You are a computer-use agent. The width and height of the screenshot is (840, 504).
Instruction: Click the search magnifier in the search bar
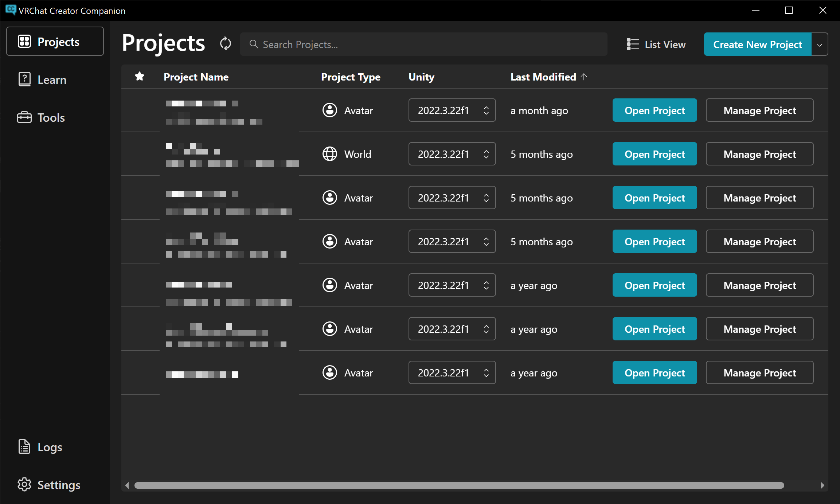coord(254,44)
